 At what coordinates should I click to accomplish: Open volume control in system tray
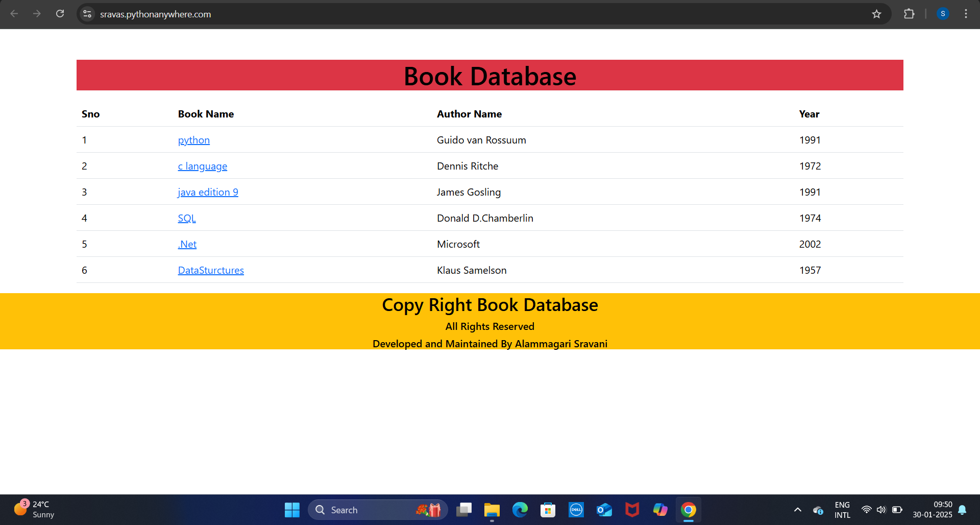(881, 510)
